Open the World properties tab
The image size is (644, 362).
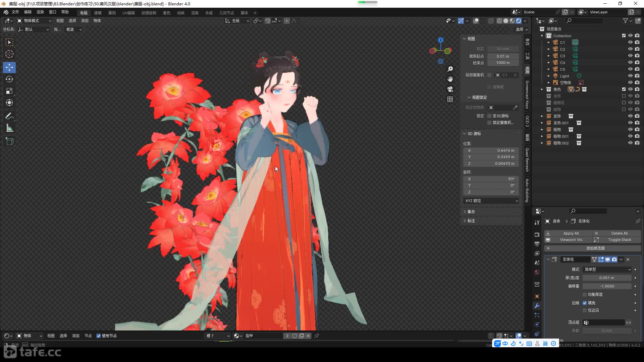[x=537, y=272]
